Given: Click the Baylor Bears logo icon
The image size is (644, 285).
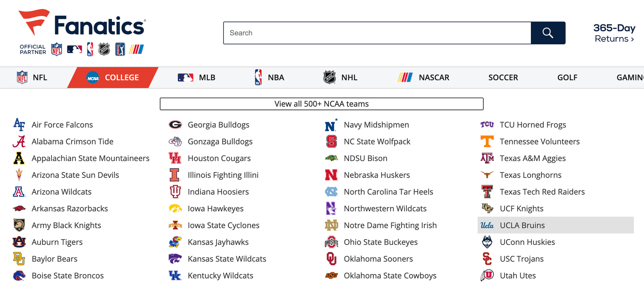Looking at the screenshot, I should click(19, 259).
